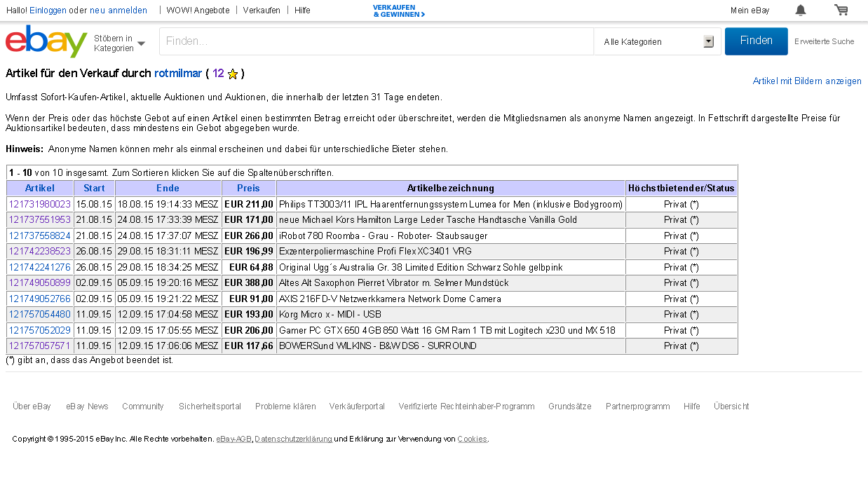
Task: Click the neu anmelden link
Action: click(118, 11)
